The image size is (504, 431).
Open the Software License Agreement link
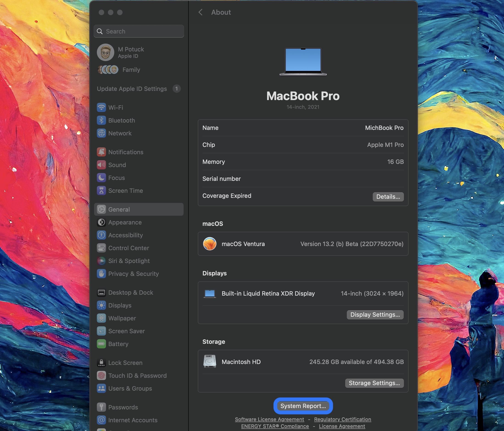tap(269, 419)
